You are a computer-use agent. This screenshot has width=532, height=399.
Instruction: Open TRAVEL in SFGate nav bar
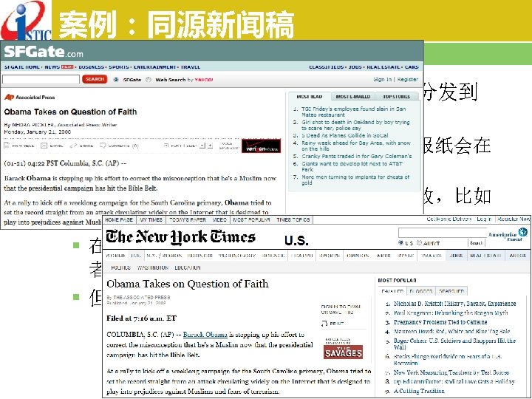191,67
